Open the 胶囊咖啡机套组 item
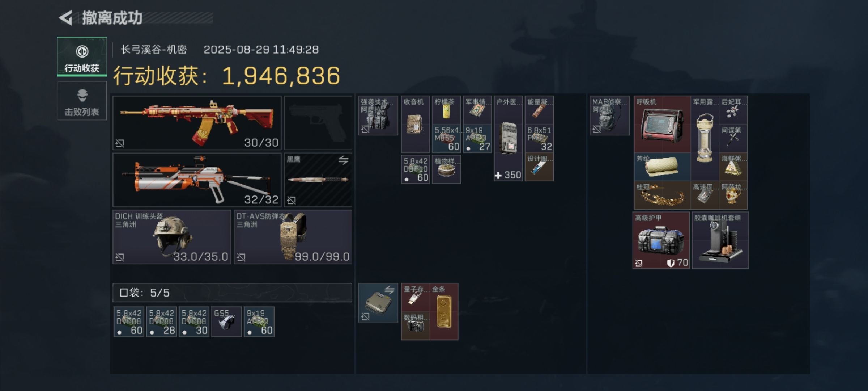 pos(720,240)
